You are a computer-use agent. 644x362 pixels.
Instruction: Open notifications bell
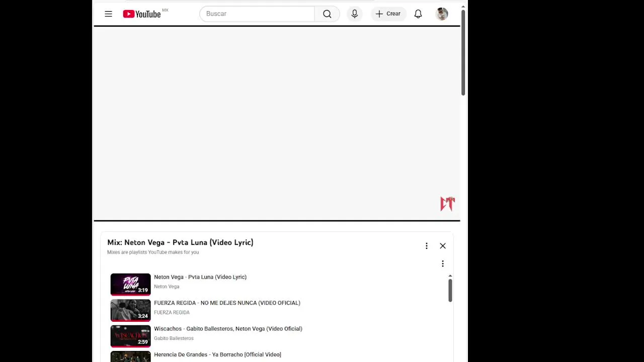click(x=418, y=14)
